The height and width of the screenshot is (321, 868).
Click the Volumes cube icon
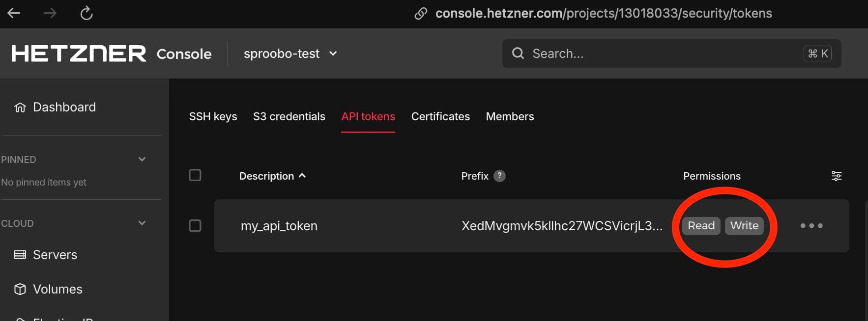(x=20, y=289)
